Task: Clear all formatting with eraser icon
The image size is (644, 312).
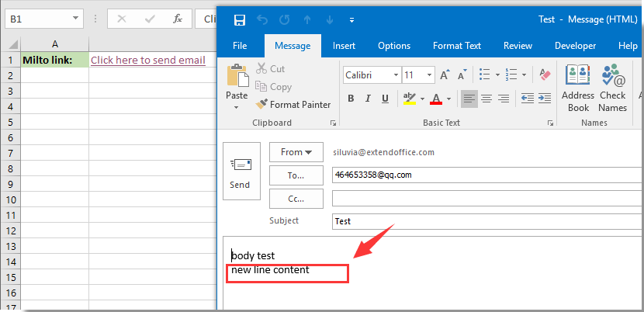Action: [544, 75]
